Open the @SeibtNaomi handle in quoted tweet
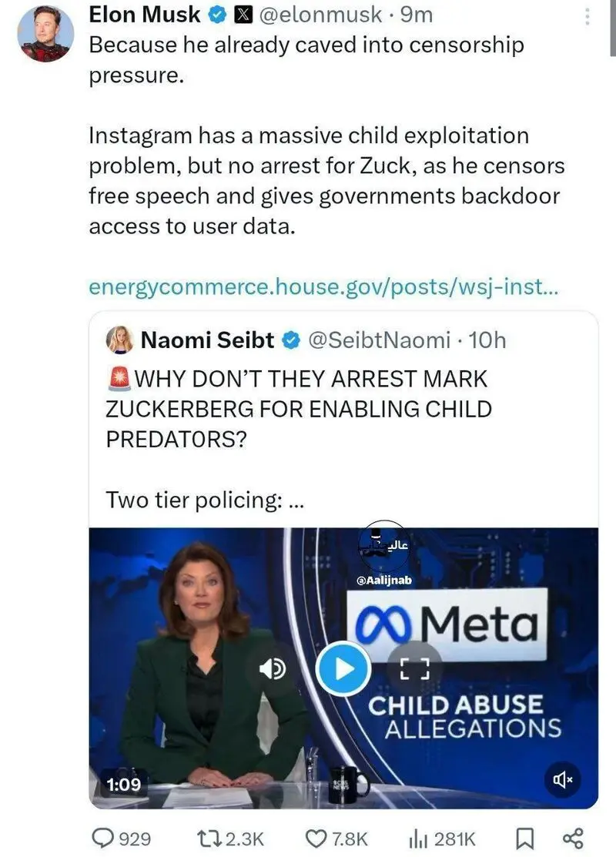This screenshot has height=857, width=616. [x=380, y=340]
